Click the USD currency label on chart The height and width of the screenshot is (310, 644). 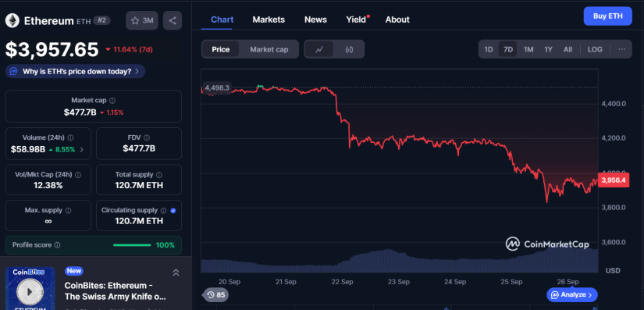613,271
